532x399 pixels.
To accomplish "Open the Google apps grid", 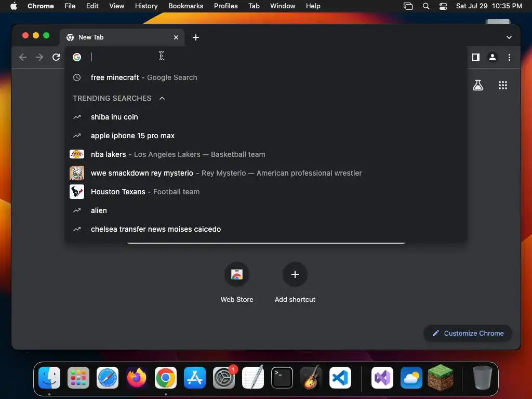I will [503, 85].
